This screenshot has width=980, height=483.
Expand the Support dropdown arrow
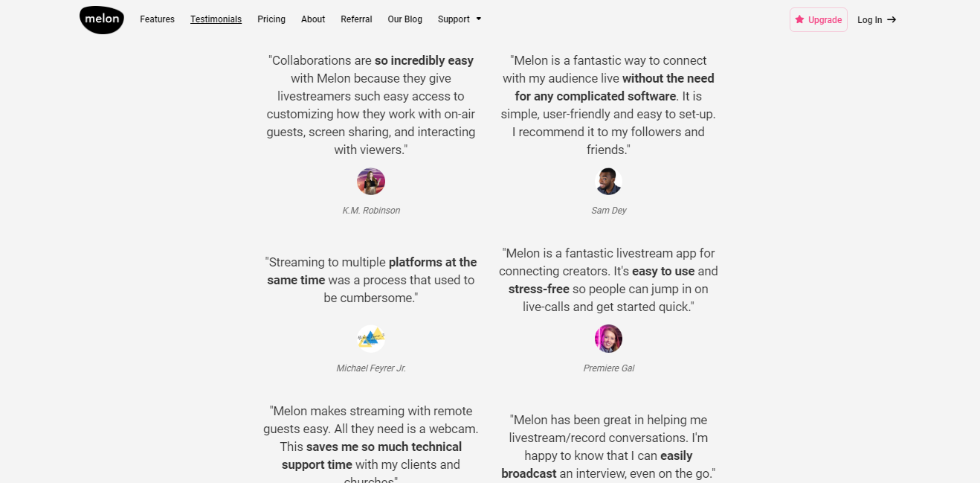click(x=479, y=19)
